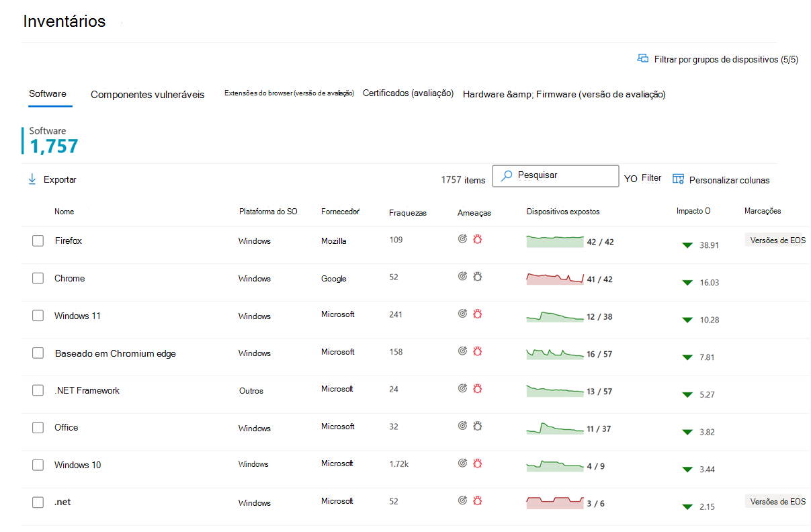Select the Firefox row checkbox
The width and height of the screenshot is (811, 532).
pyautogui.click(x=38, y=240)
